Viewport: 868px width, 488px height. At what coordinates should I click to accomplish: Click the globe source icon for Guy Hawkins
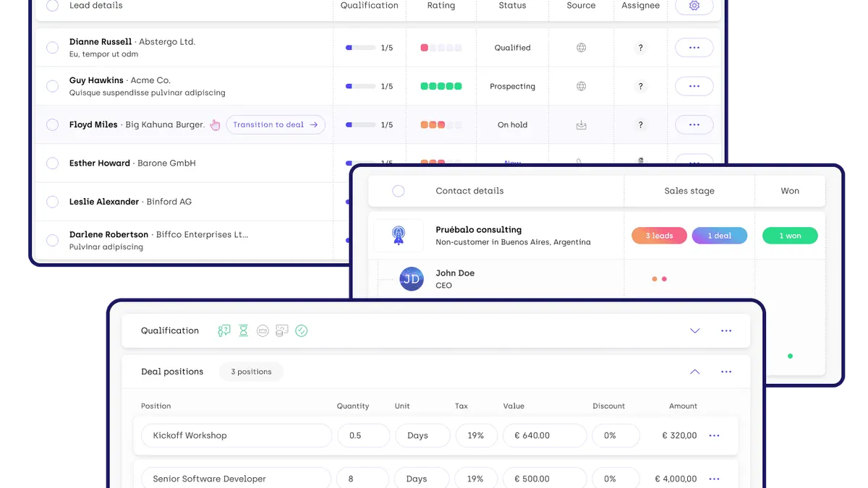581,86
